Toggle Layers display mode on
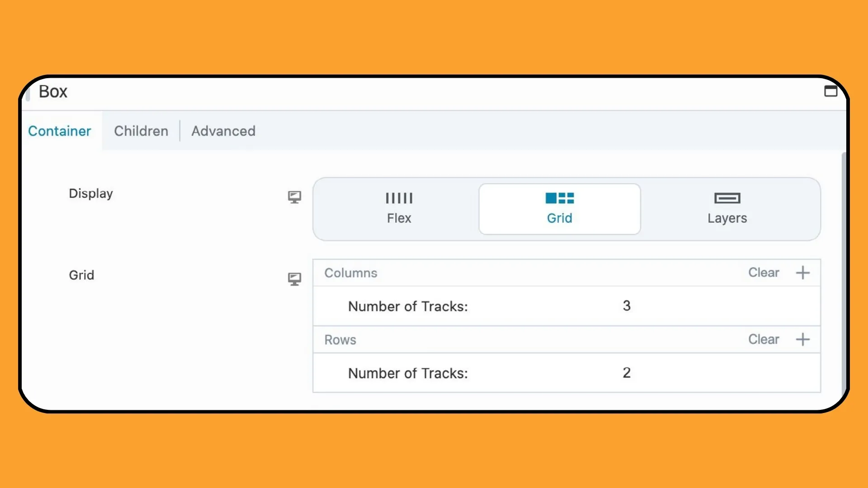 pos(726,208)
